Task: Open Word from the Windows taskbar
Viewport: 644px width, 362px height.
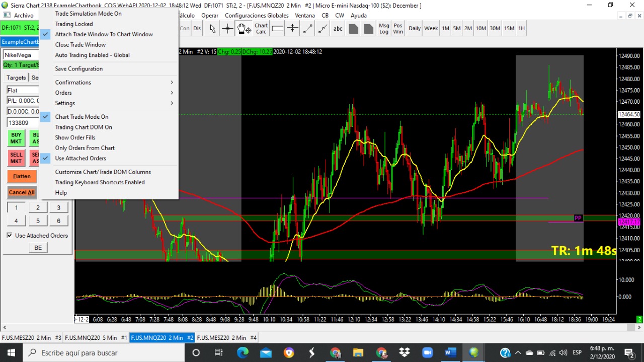Action: pyautogui.click(x=450, y=352)
